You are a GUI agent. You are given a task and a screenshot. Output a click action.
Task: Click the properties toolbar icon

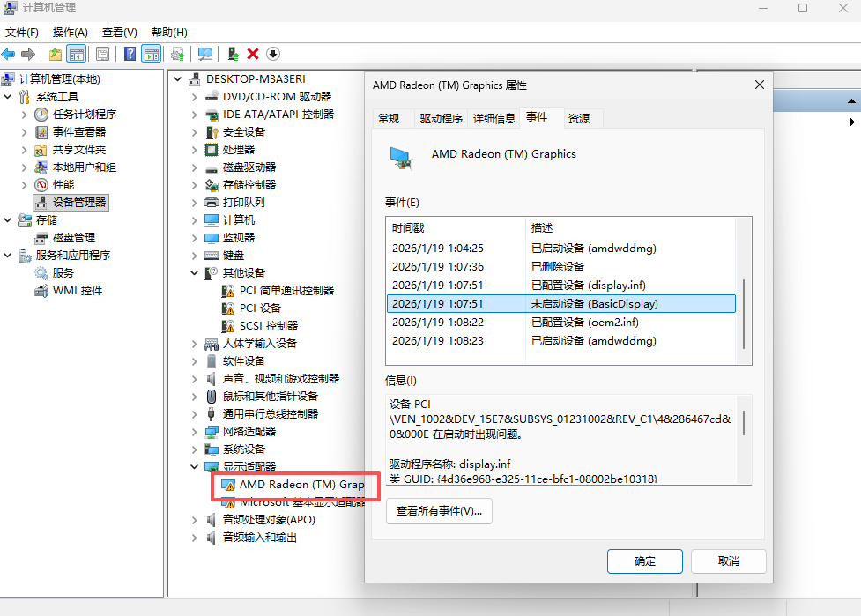[x=103, y=54]
